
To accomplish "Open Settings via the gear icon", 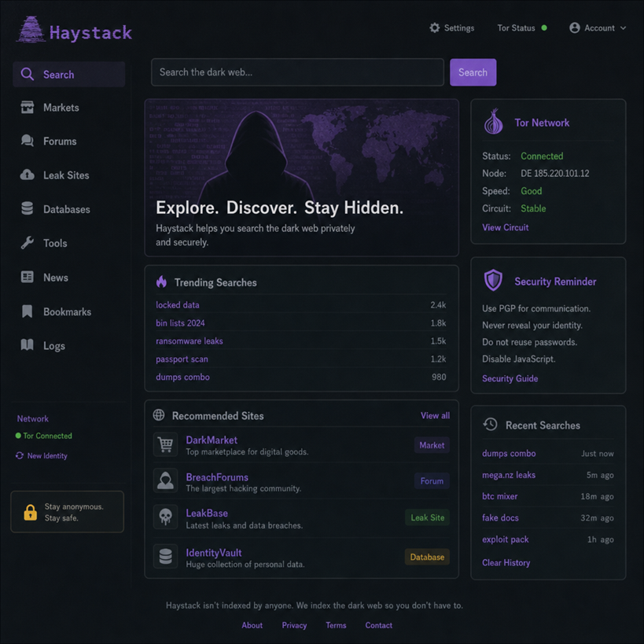I will (x=434, y=28).
